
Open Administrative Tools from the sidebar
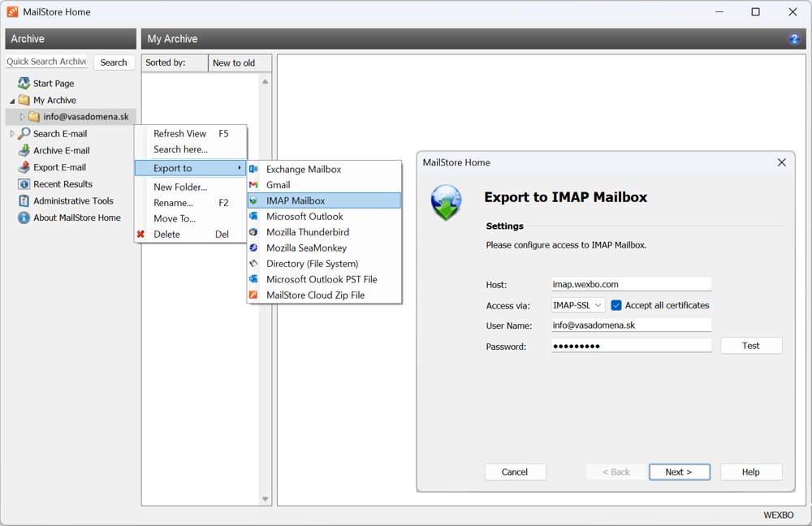(64, 200)
